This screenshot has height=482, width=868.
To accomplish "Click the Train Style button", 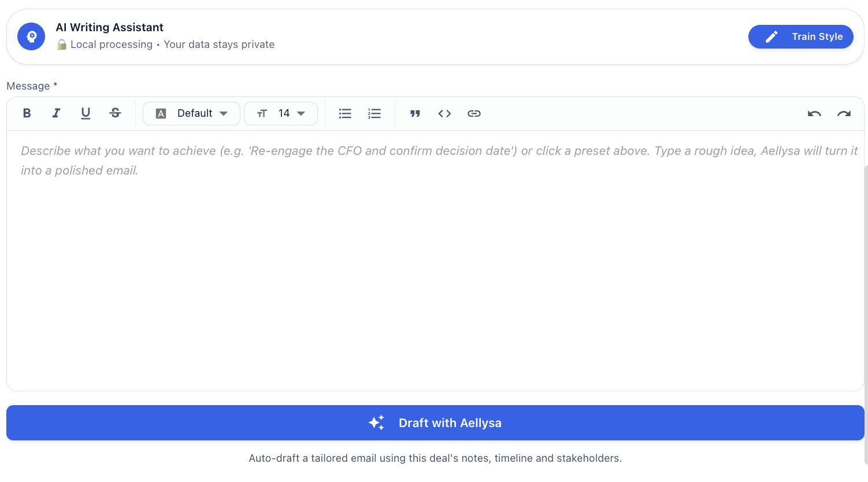I will [801, 36].
